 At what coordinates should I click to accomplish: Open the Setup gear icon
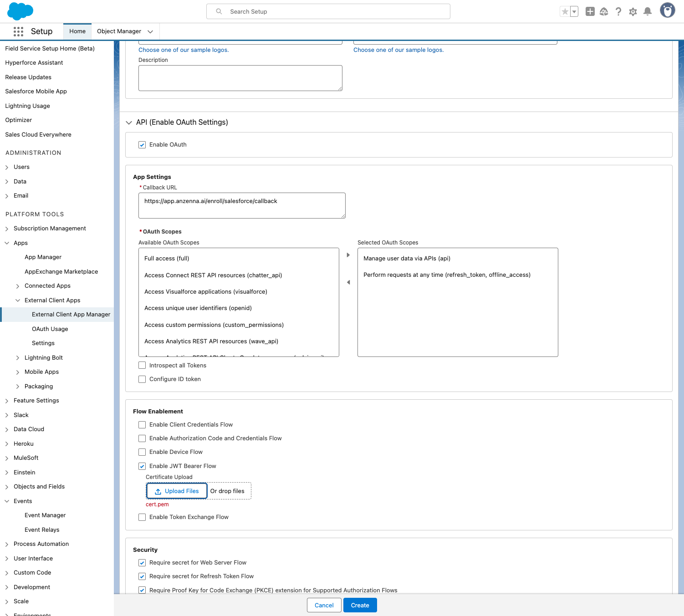tap(633, 12)
